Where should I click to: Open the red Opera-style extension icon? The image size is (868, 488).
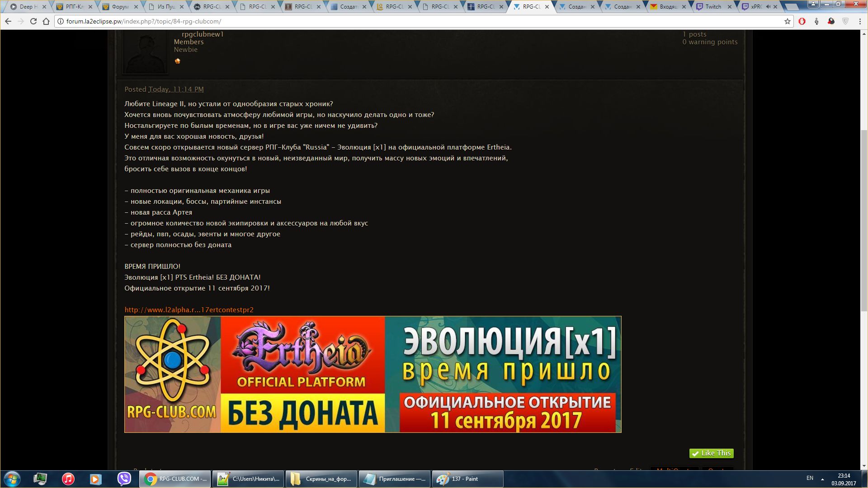[x=802, y=21]
